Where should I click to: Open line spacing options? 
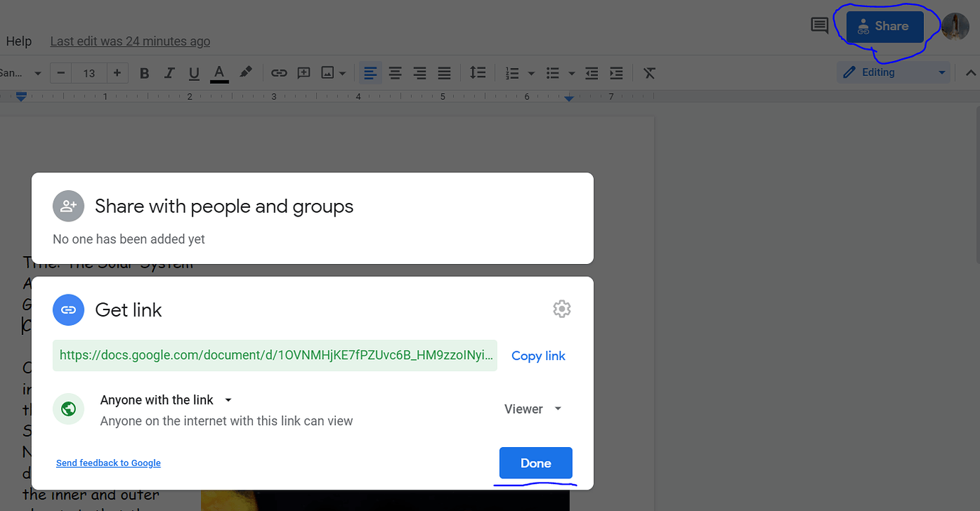[478, 72]
